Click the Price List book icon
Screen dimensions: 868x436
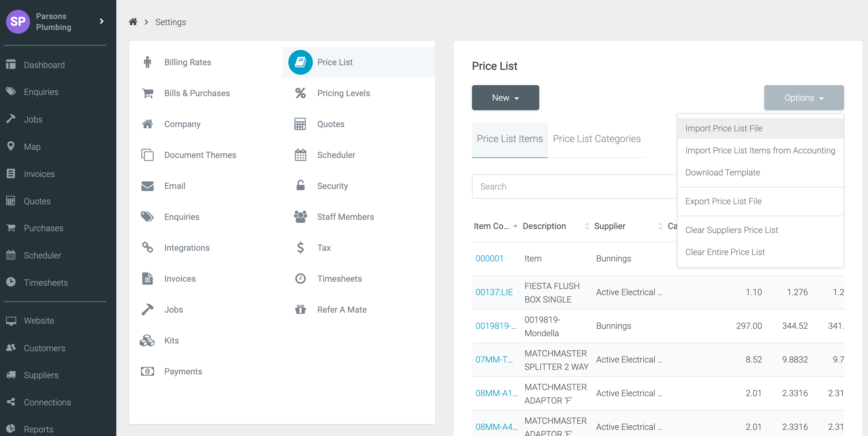coord(300,62)
